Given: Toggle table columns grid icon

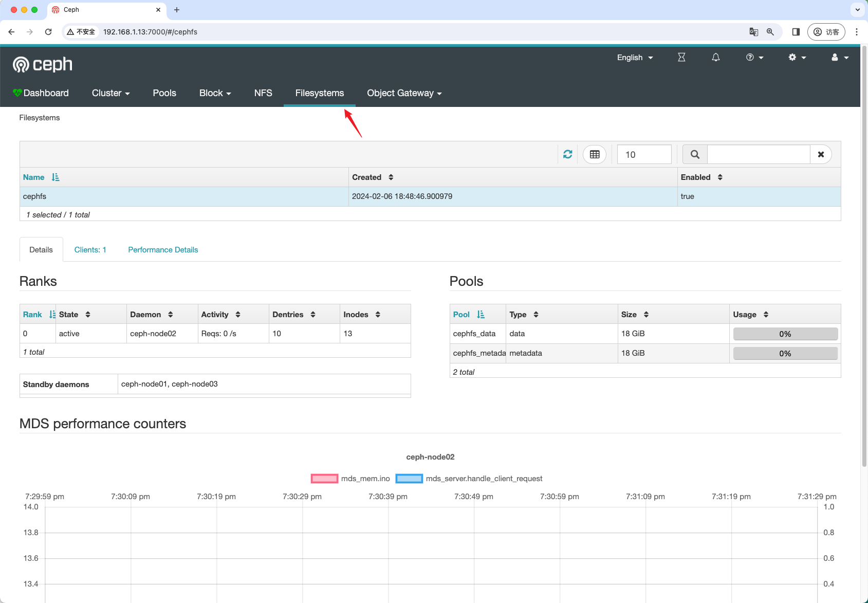Looking at the screenshot, I should (595, 154).
